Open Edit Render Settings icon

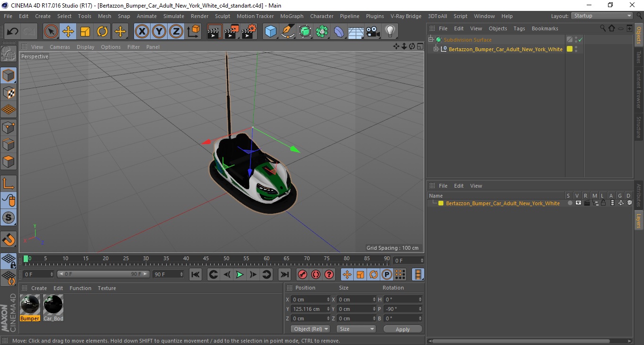click(249, 32)
